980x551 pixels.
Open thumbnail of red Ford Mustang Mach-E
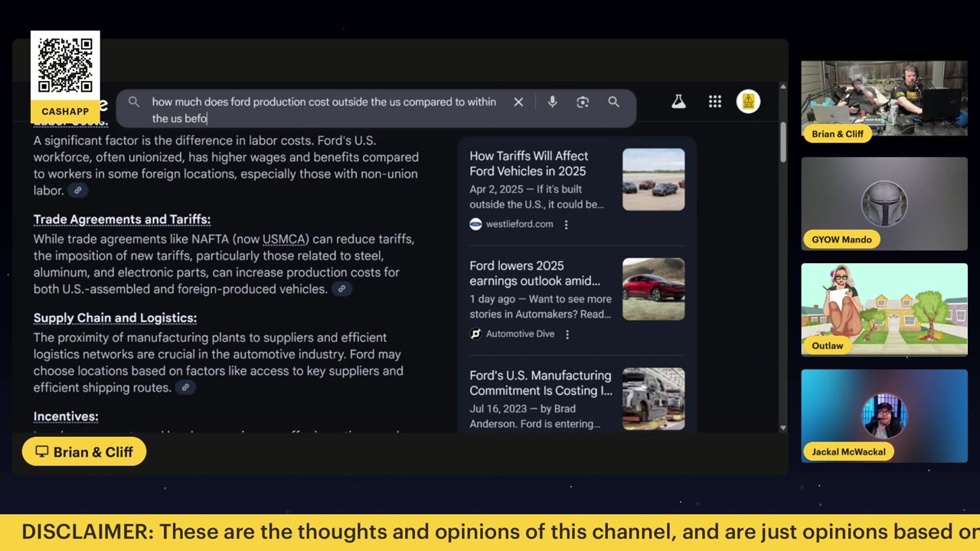[653, 289]
